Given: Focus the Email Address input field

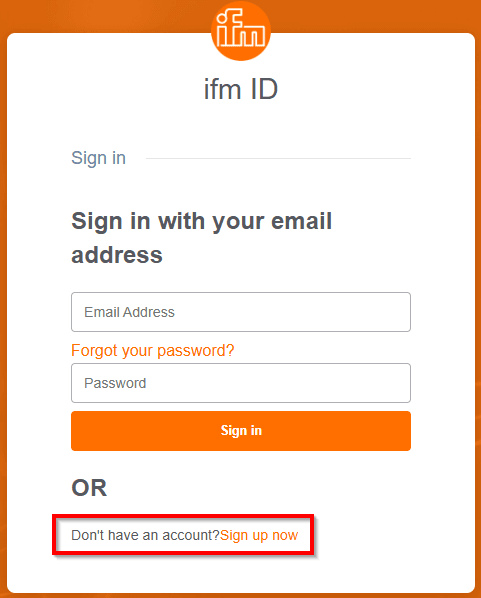Looking at the screenshot, I should pos(241,312).
